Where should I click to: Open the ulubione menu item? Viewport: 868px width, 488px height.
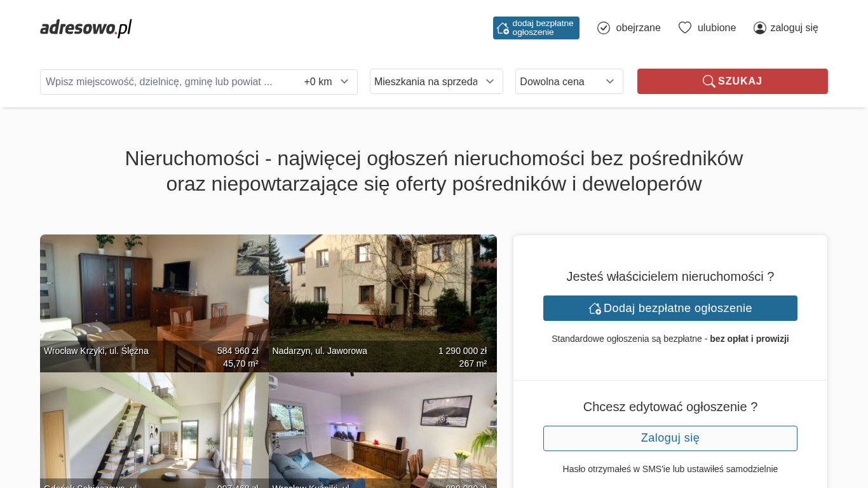(717, 28)
